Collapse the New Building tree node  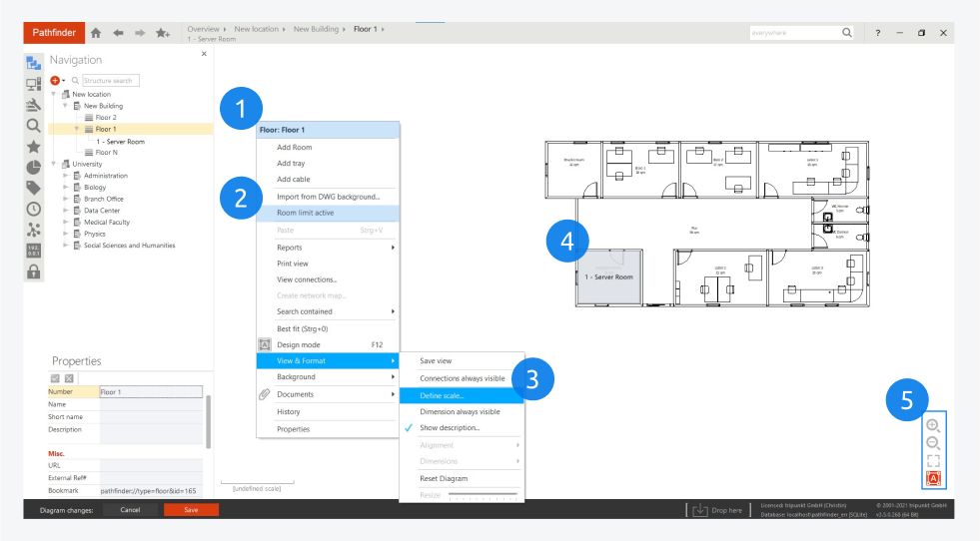point(66,106)
